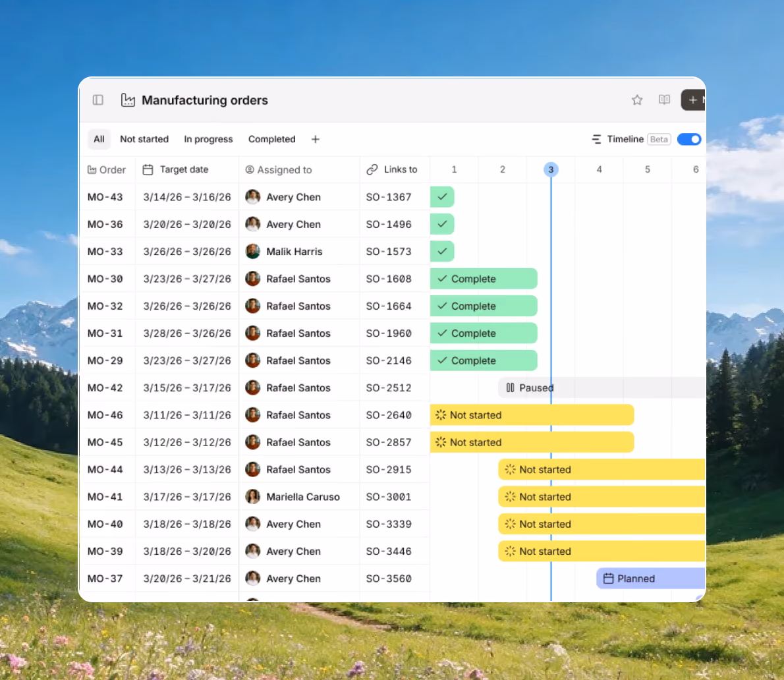Click the link icon in Links to header
This screenshot has height=680, width=784.
point(372,169)
